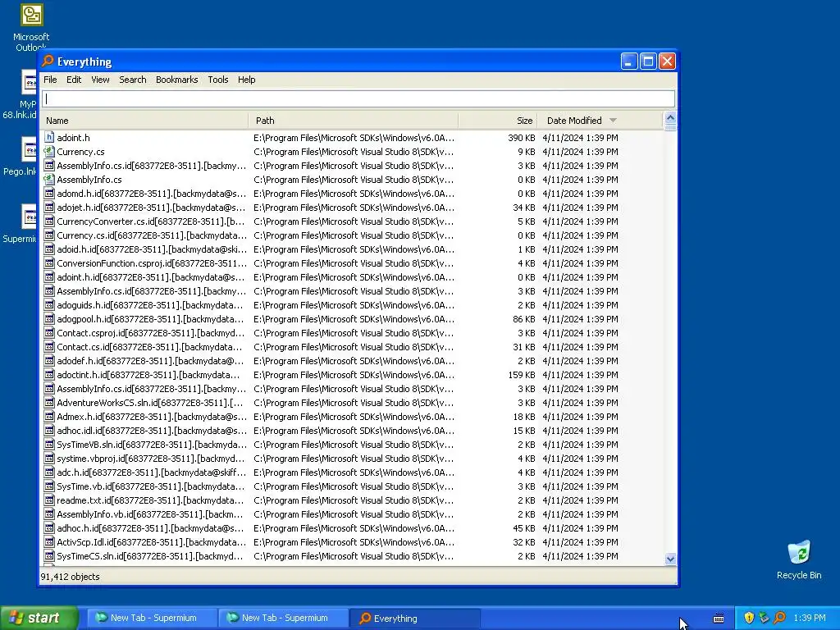This screenshot has width=840, height=630.
Task: Click the adc.h.id file icon
Action: tap(49, 472)
